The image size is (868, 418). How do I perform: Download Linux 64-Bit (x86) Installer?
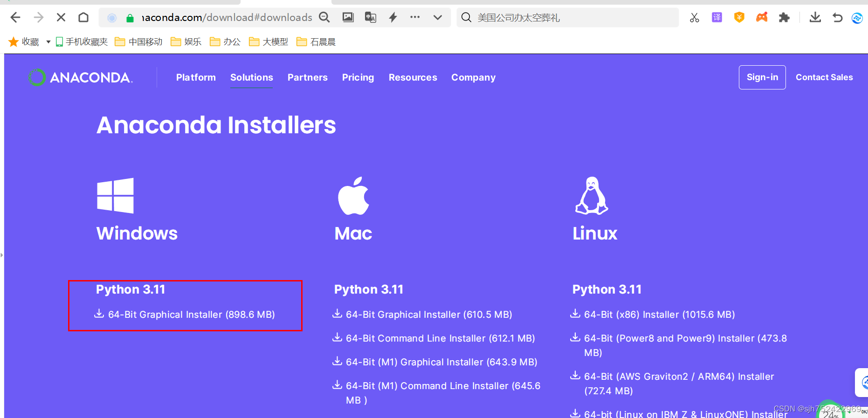tap(653, 315)
